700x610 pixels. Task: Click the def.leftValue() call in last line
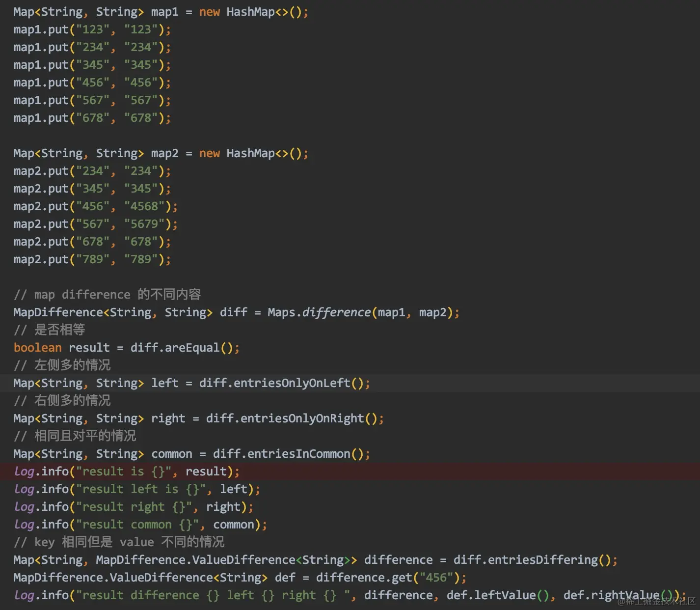point(497,595)
